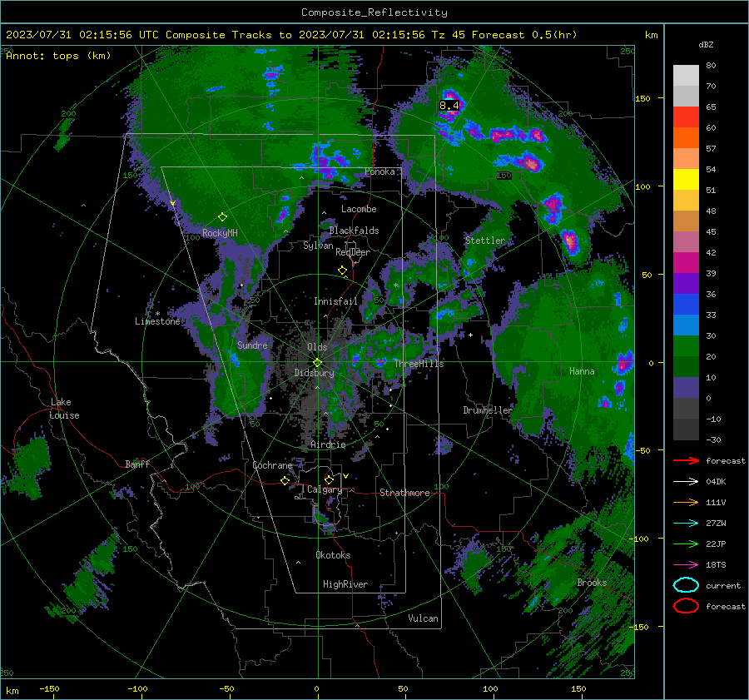Click the orange 111V arrow legend icon
Image resolution: width=749 pixels, height=700 pixels.
point(686,502)
